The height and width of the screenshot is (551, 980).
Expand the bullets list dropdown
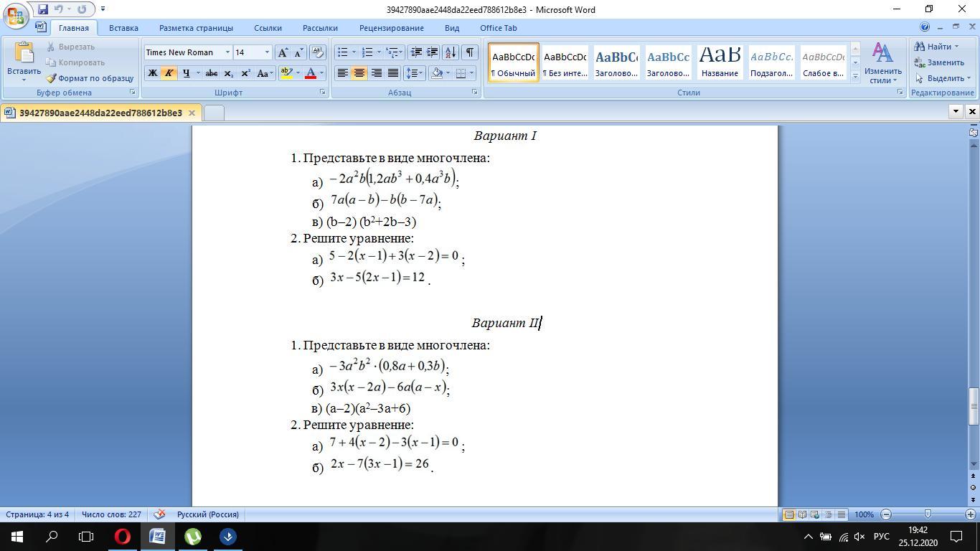tap(354, 52)
